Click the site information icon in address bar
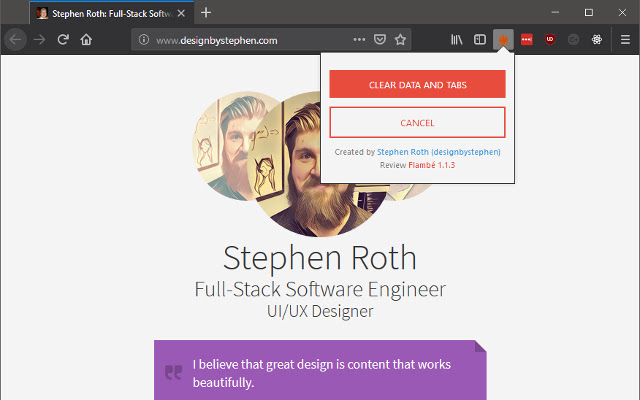 point(144,40)
